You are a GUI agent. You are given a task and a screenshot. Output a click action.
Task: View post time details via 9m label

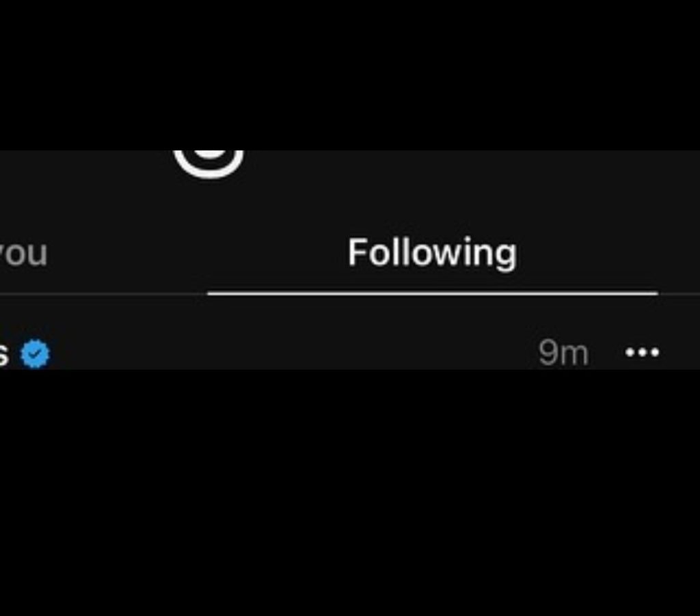pyautogui.click(x=563, y=353)
